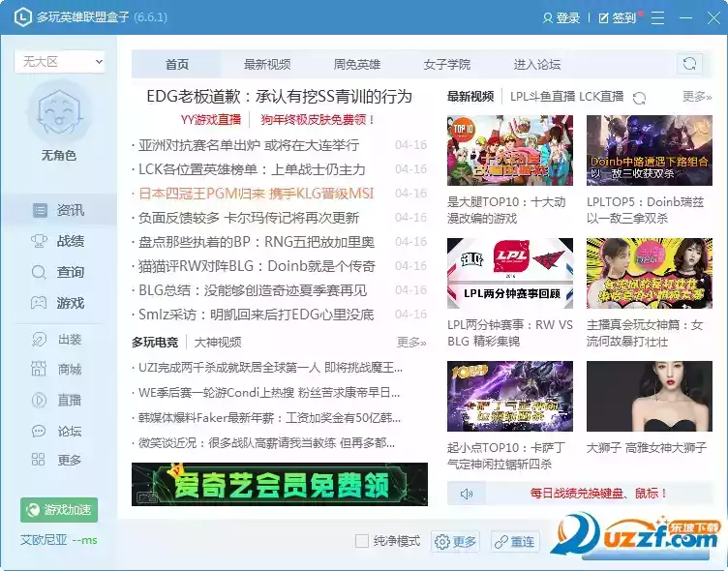The width and height of the screenshot is (728, 571).
Task: Open the EDG老板道歉 headline
Action: (280, 97)
